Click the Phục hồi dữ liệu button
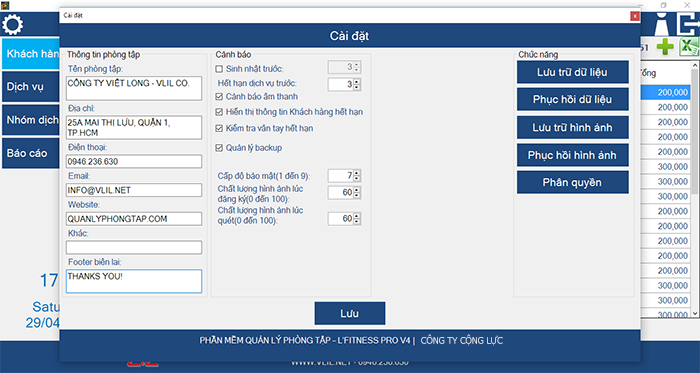 (x=573, y=99)
